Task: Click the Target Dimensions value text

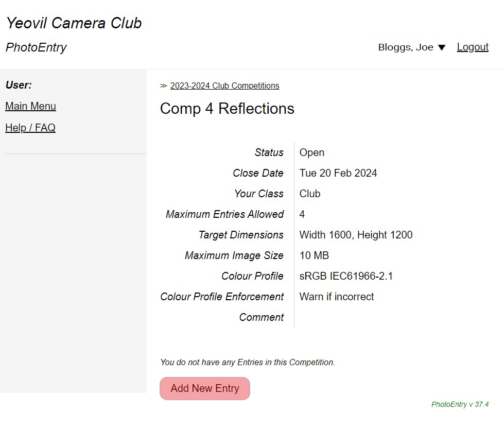Action: pyautogui.click(x=356, y=235)
